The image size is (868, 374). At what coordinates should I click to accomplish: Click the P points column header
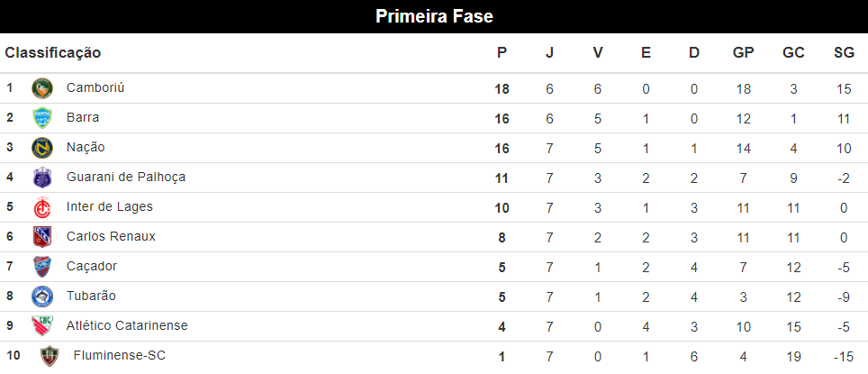coord(502,53)
